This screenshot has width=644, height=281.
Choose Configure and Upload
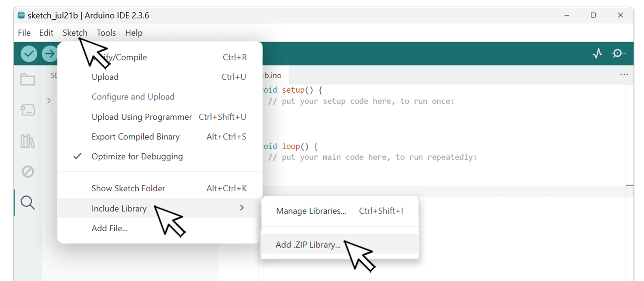tap(160, 97)
